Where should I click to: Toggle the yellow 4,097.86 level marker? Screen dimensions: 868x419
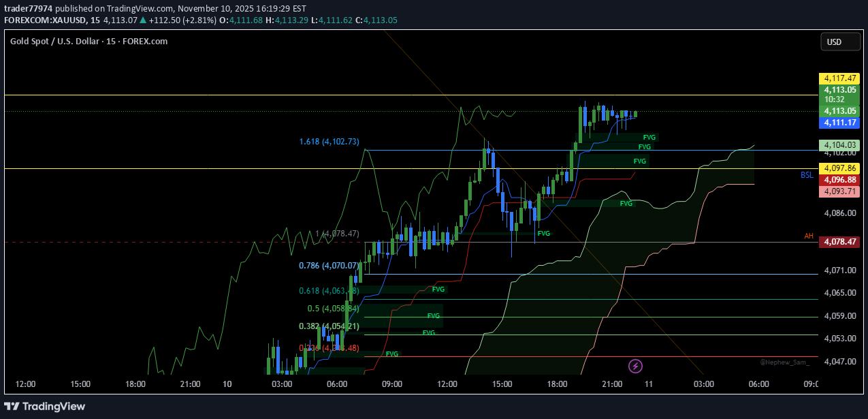coord(838,168)
